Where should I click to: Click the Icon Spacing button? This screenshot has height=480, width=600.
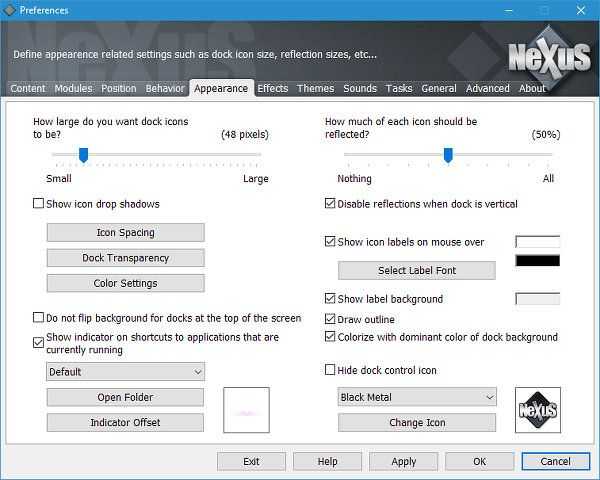(x=125, y=233)
